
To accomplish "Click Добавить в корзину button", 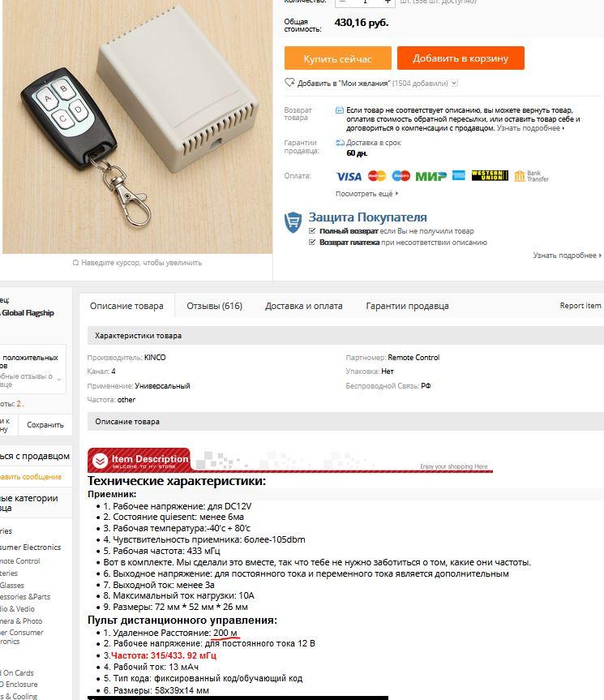I will [460, 58].
